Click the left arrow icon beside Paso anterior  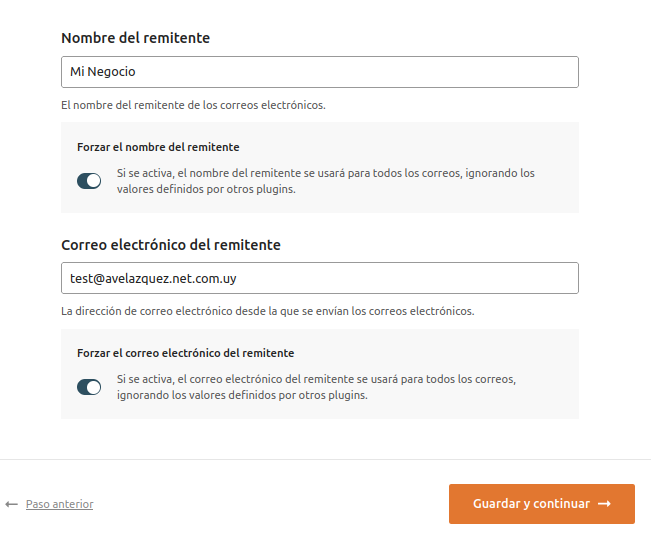(x=12, y=505)
